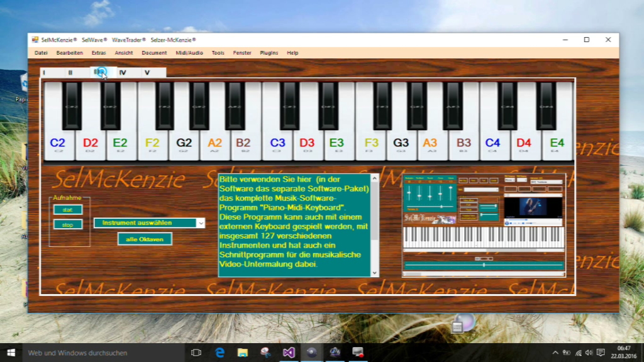Play the F#2 black key
Viewport: 644px width, 362px height.
coord(164,106)
